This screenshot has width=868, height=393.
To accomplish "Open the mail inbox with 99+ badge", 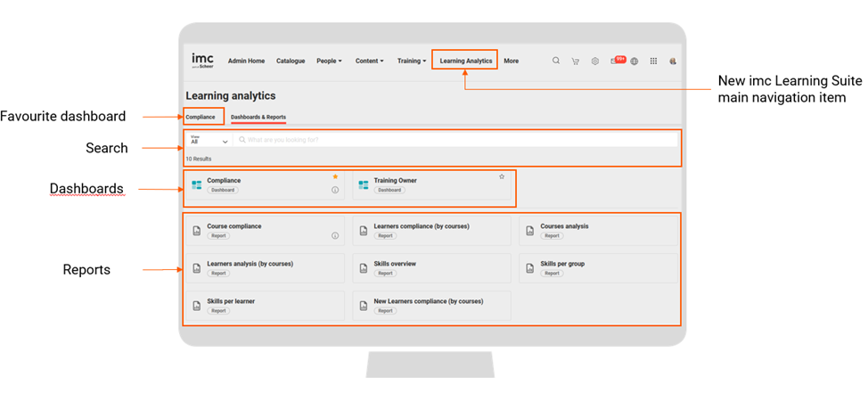I will (x=616, y=61).
